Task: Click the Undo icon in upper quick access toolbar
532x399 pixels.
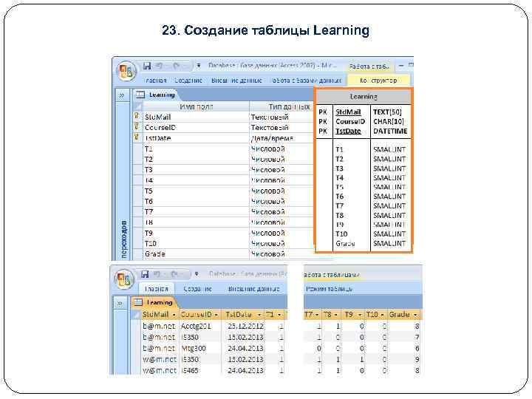Action: pos(160,66)
